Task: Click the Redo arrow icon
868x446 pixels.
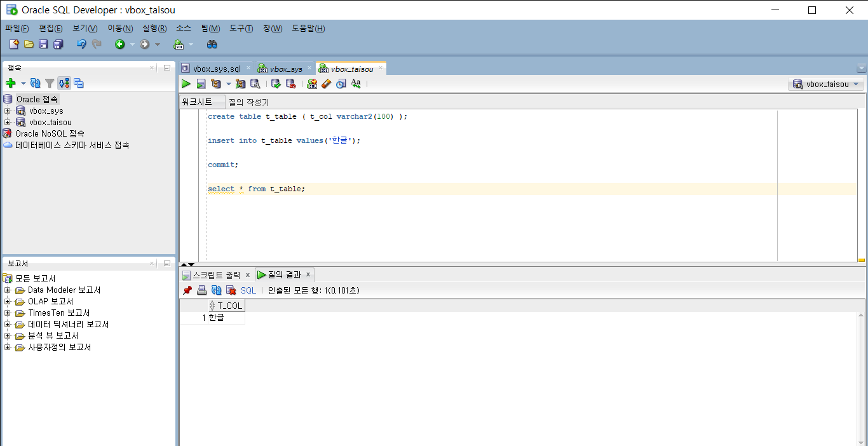Action: click(97, 44)
